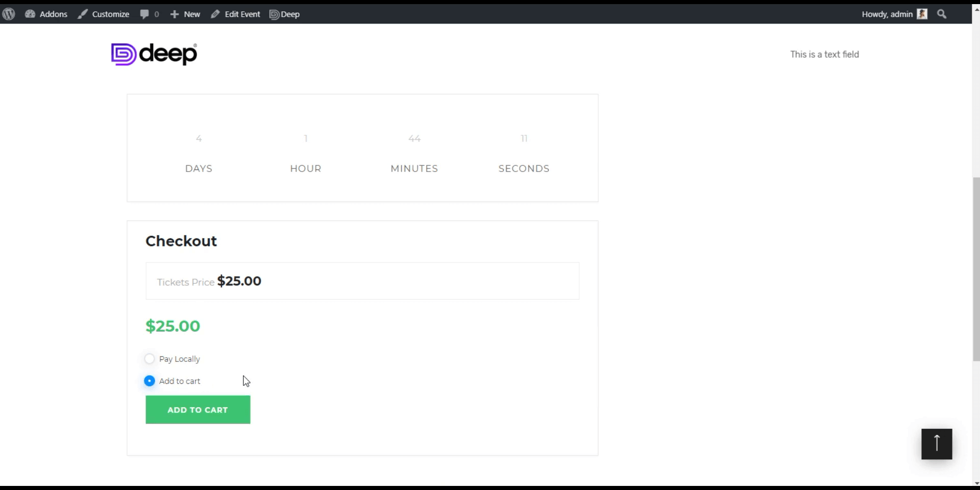Viewport: 980px width, 490px height.
Task: Open the Deep theme admin menu
Action: point(285,14)
